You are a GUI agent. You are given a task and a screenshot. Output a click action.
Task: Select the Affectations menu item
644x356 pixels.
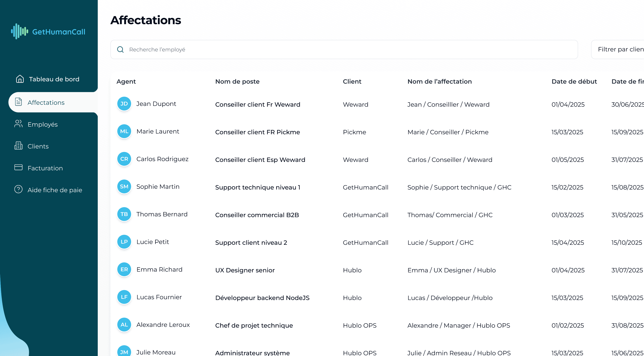tap(53, 102)
